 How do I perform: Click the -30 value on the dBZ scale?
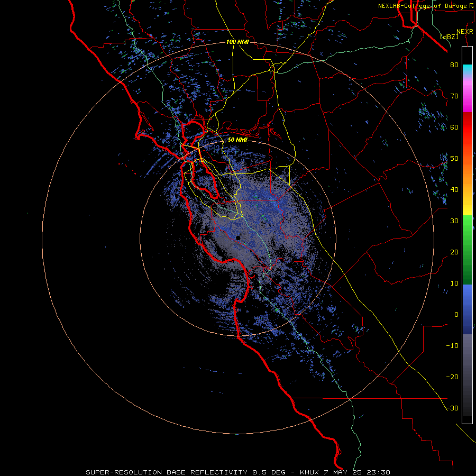point(452,408)
